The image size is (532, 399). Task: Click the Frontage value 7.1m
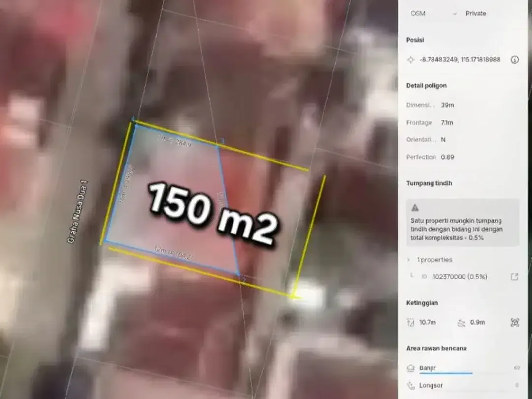(x=447, y=123)
